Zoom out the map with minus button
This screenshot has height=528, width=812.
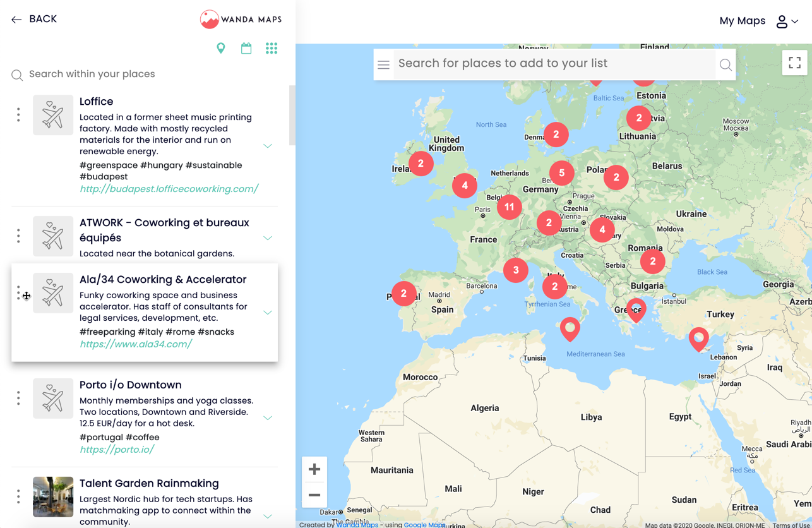tap(314, 495)
